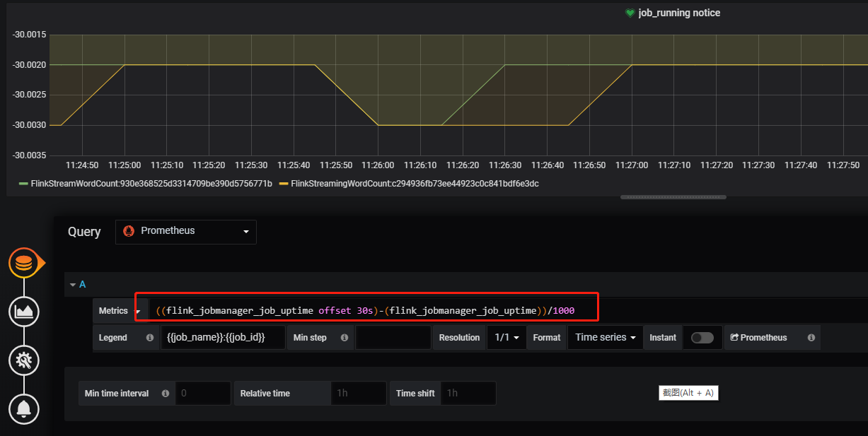The image size is (868, 436).
Task: Click the Prometheus flame icon in datasource selector
Action: 129,231
